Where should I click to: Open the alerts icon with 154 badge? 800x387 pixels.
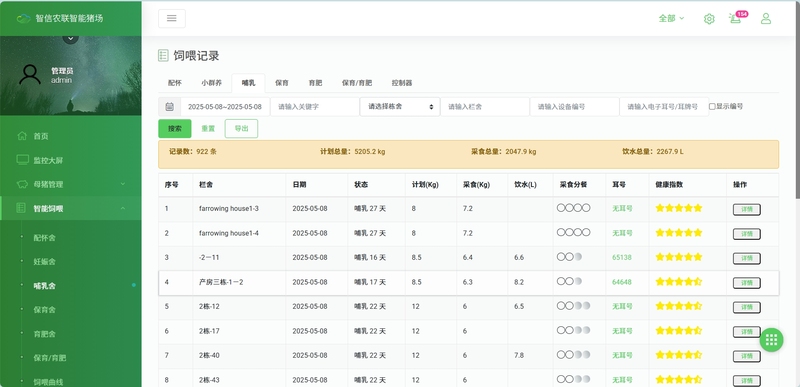pyautogui.click(x=736, y=18)
